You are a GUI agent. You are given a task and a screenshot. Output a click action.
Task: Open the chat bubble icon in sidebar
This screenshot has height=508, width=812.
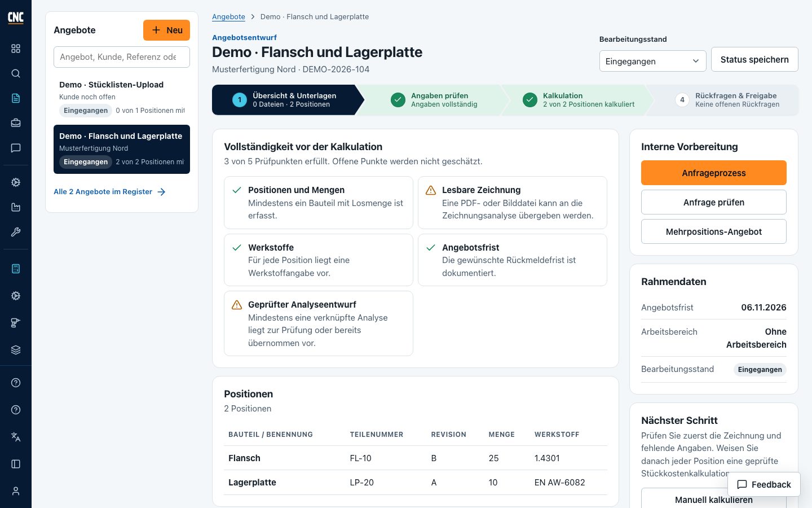tap(16, 148)
